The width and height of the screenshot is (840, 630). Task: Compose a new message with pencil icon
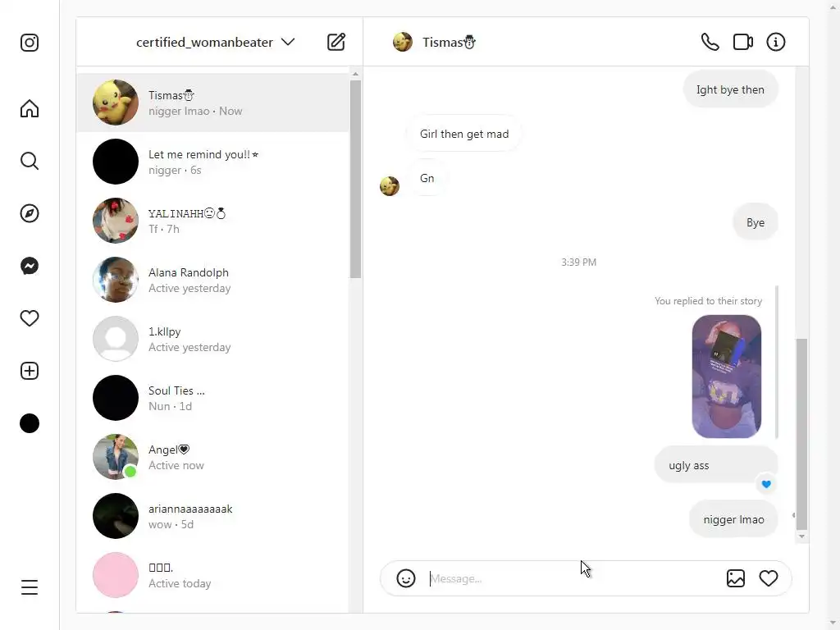(336, 42)
